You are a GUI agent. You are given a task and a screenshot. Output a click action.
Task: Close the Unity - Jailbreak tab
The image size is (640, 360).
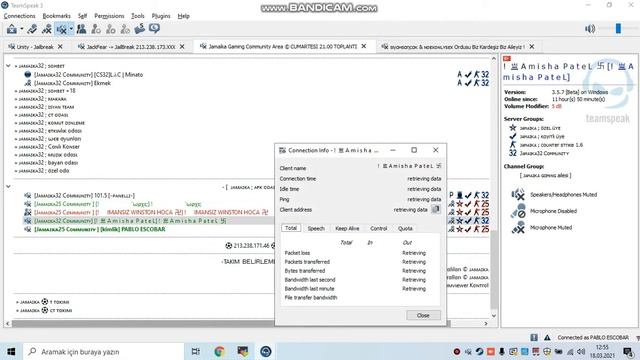(60, 47)
